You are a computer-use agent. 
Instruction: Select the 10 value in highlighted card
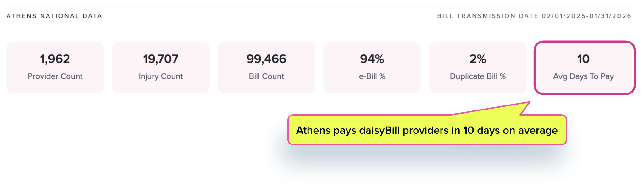click(x=583, y=59)
